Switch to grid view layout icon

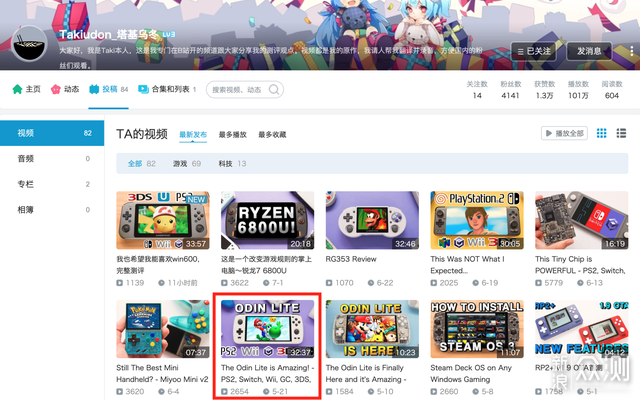[601, 133]
